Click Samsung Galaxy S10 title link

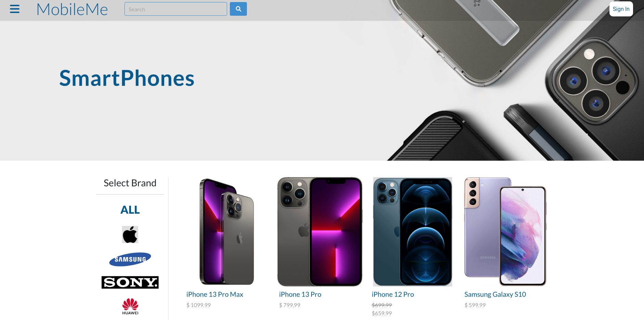click(495, 294)
